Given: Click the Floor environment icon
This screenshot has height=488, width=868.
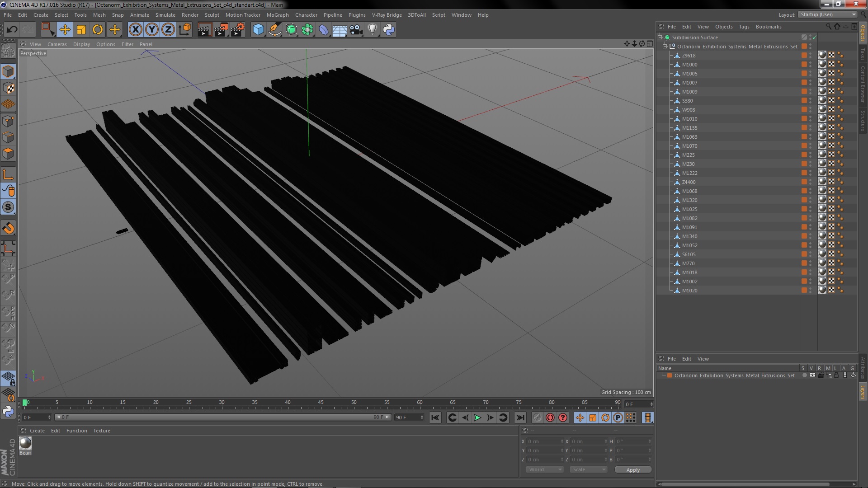Looking at the screenshot, I should pos(340,30).
